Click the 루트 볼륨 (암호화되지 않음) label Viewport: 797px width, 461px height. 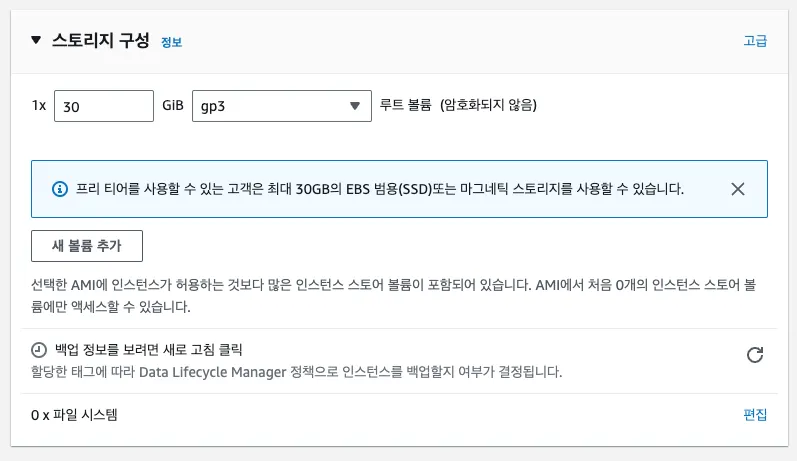tap(458, 105)
